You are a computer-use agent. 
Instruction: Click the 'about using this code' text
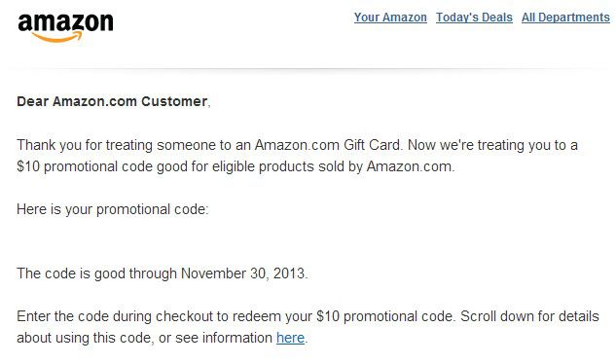[86, 338]
